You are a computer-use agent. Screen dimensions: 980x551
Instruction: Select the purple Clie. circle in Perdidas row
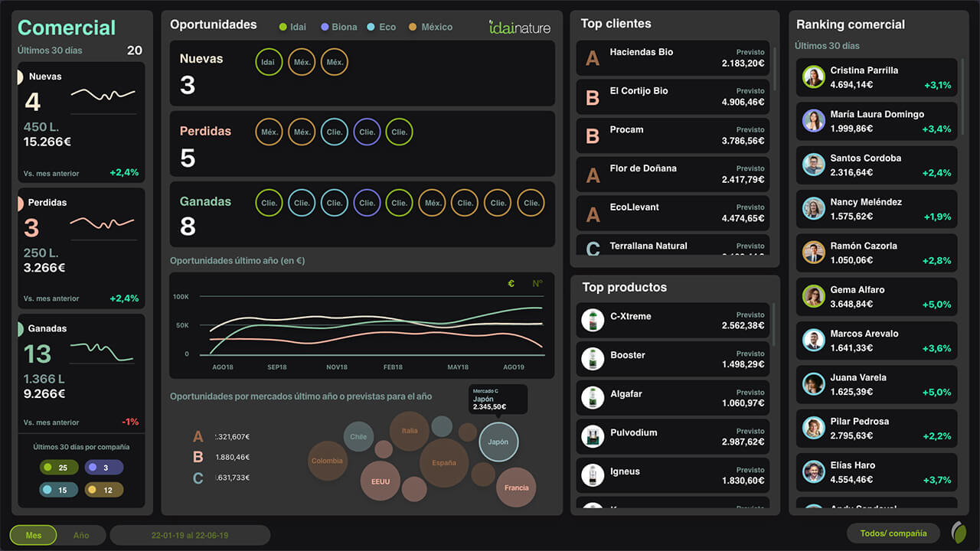click(367, 132)
